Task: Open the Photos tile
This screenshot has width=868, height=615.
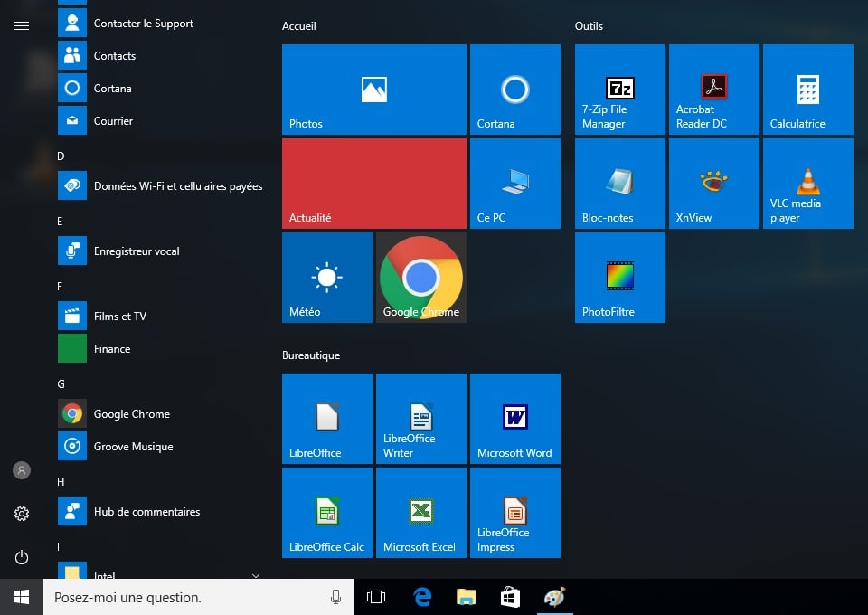Action: tap(374, 90)
